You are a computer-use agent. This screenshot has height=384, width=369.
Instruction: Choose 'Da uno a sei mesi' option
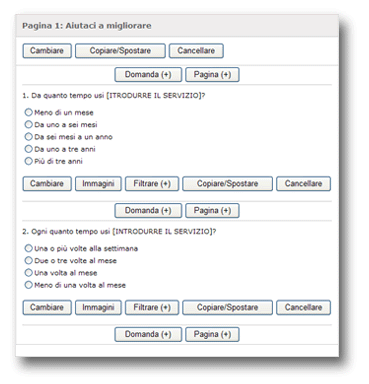click(29, 125)
